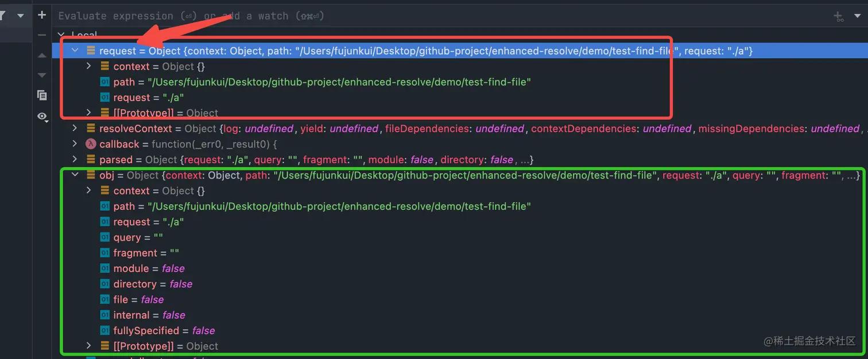The image size is (868, 359).
Task: Click the minus Remove Watch icon
Action: click(x=42, y=35)
